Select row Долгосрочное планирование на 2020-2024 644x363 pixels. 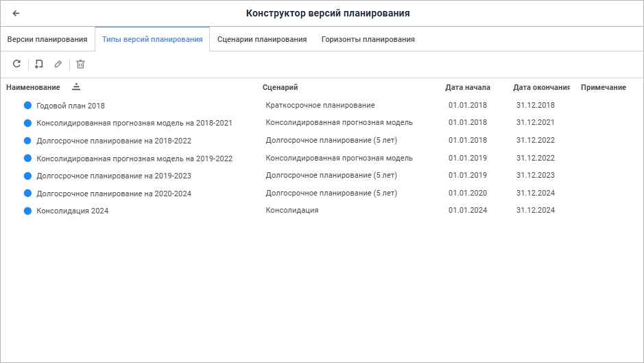(114, 194)
